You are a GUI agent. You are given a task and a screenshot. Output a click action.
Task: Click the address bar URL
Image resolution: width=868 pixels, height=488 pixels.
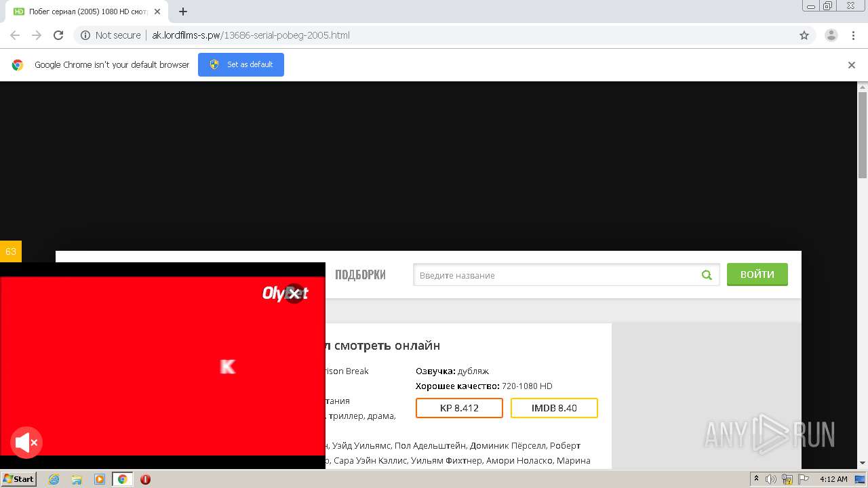[x=251, y=35]
